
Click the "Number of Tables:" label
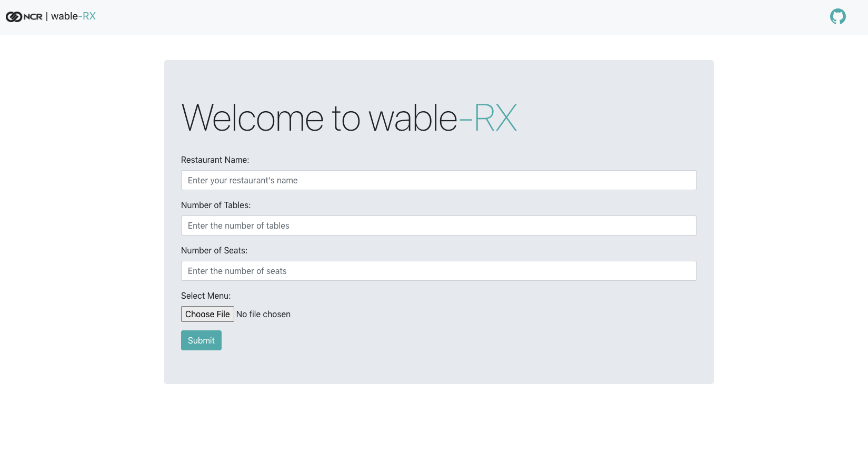[x=216, y=205]
